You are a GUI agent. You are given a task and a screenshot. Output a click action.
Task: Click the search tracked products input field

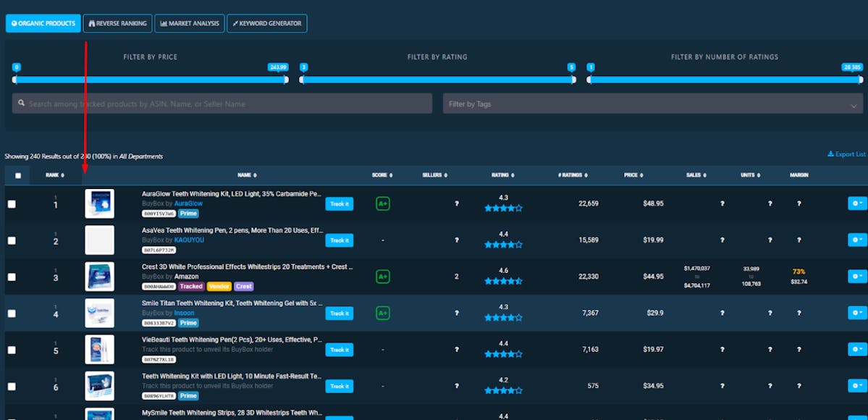222,104
